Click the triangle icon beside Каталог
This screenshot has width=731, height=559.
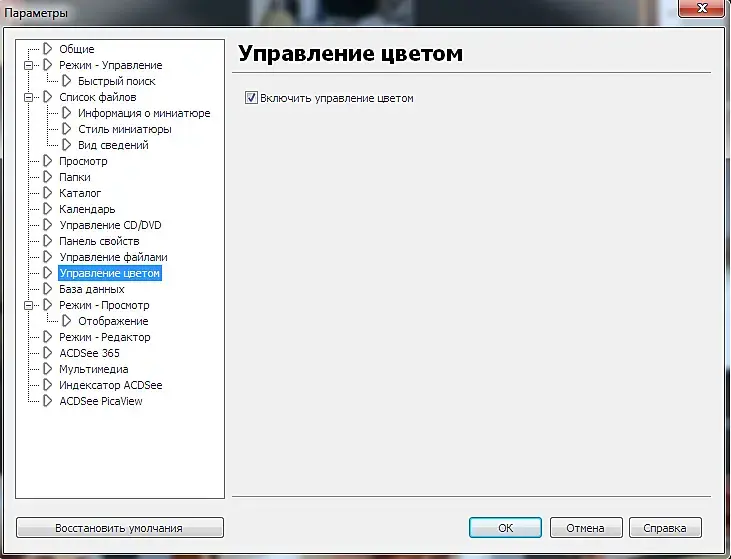(48, 193)
